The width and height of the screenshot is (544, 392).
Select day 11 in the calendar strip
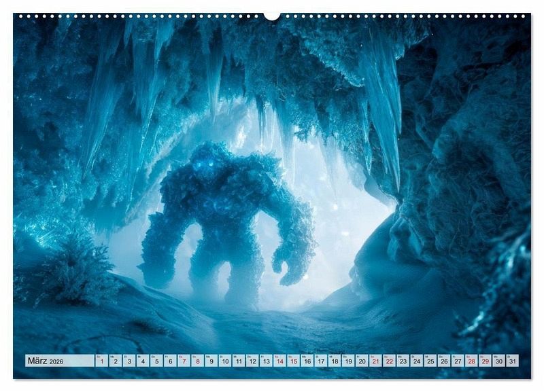pyautogui.click(x=239, y=361)
